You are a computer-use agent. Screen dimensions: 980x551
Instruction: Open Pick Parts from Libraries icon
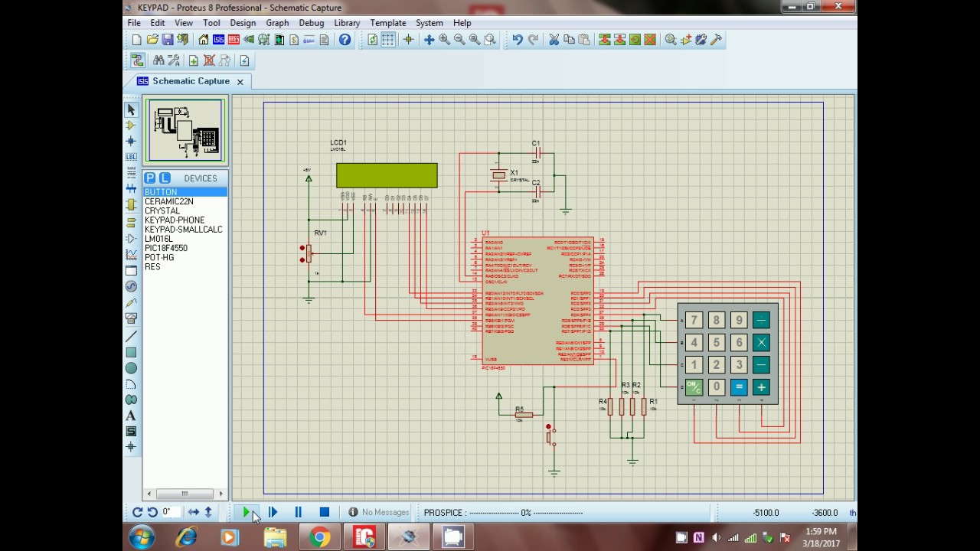671,40
